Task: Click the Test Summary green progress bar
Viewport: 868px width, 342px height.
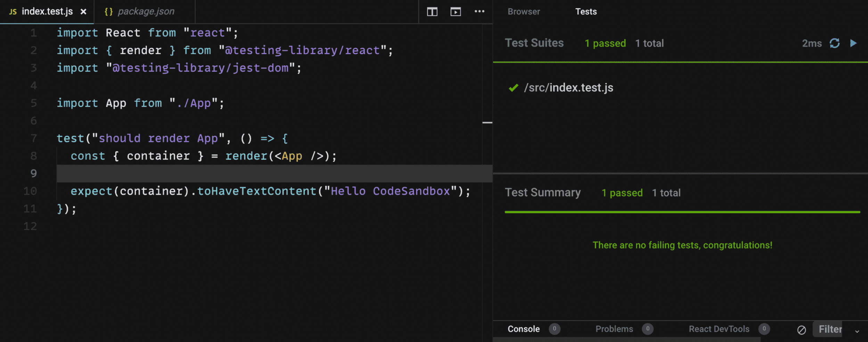Action: (682, 212)
